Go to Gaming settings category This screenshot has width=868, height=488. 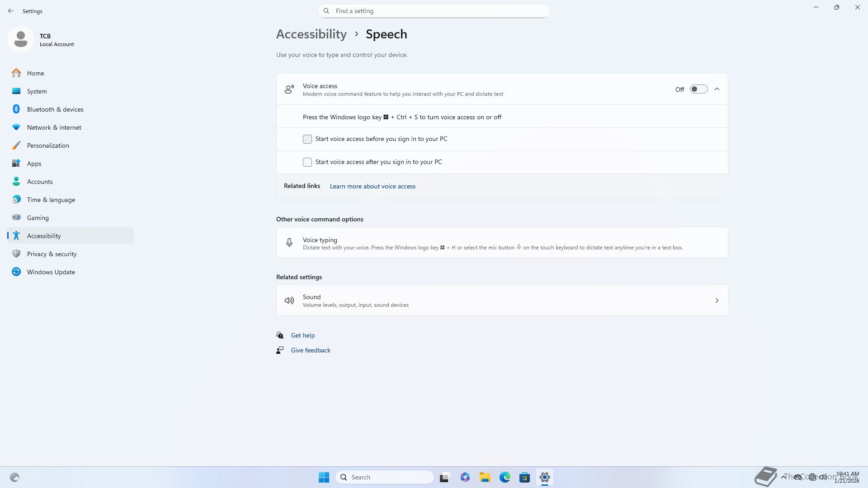(38, 218)
